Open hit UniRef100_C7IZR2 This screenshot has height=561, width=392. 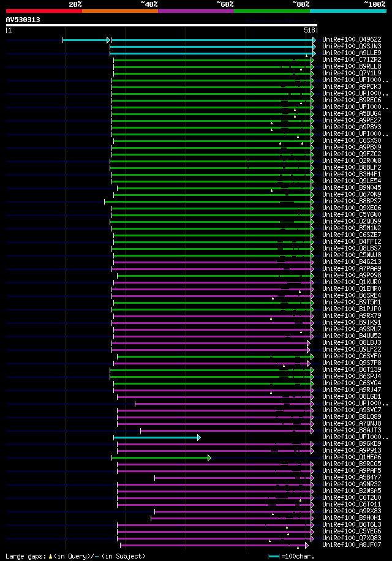(352, 60)
